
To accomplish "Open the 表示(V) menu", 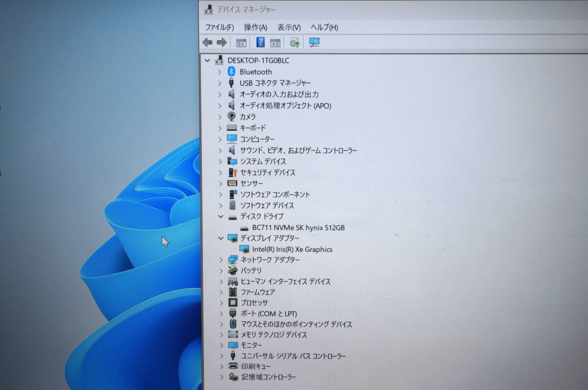I will pos(289,27).
